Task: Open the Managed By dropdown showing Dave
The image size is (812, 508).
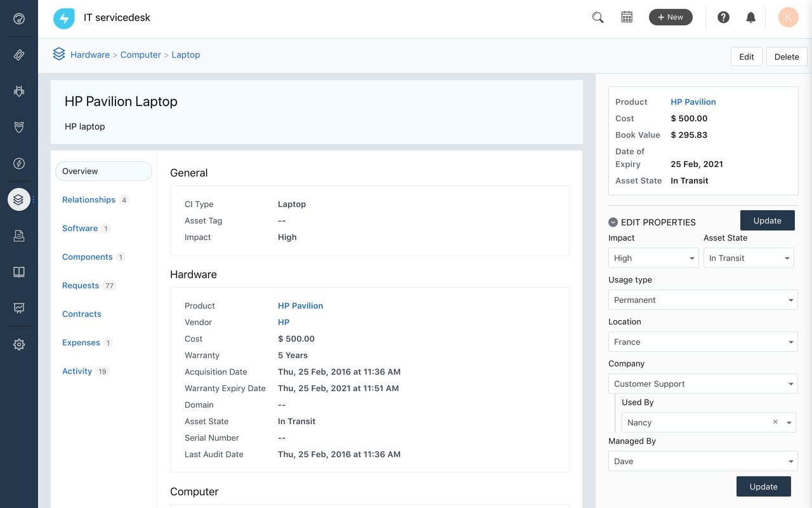Action: (703, 461)
